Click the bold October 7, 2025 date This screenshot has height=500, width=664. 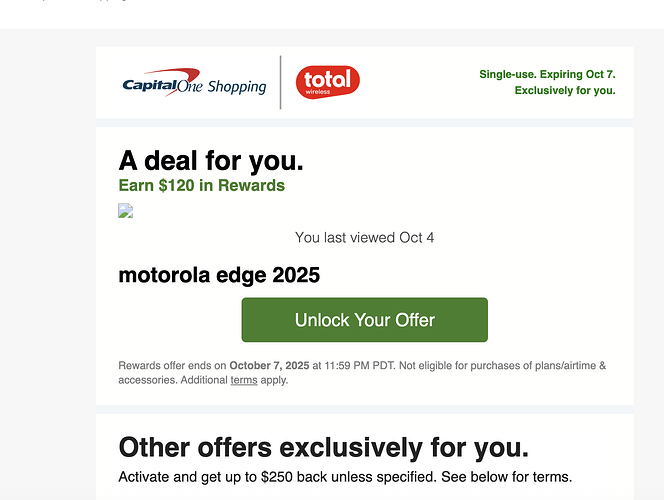tap(269, 366)
